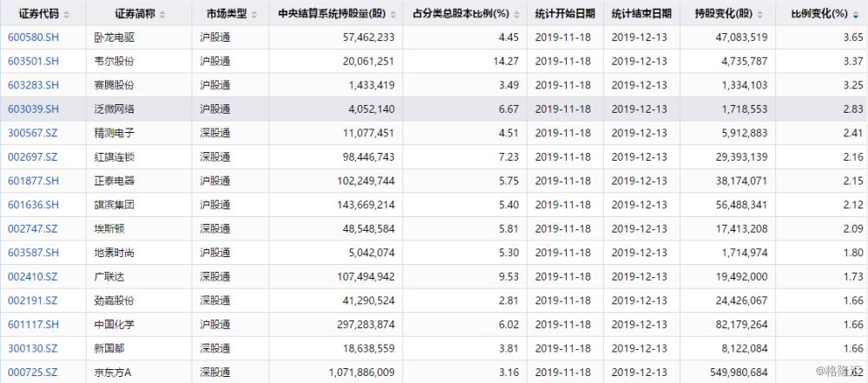
Task: Open stock code 601877.SH link
Action: pyautogui.click(x=33, y=182)
